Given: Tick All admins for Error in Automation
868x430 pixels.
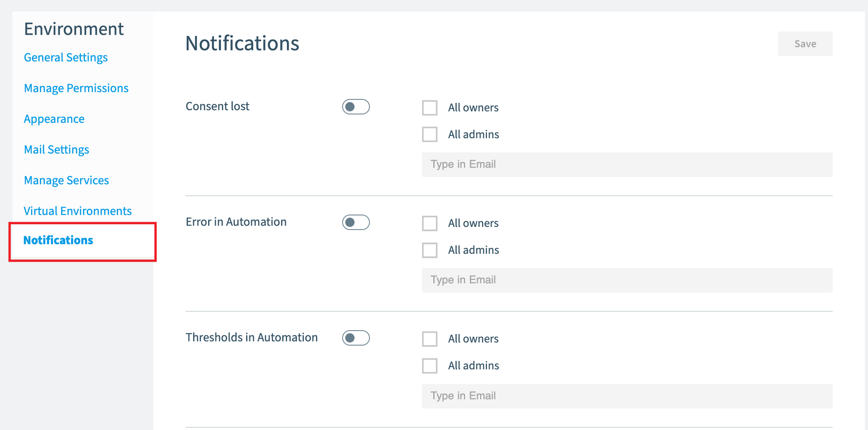Looking at the screenshot, I should point(430,250).
